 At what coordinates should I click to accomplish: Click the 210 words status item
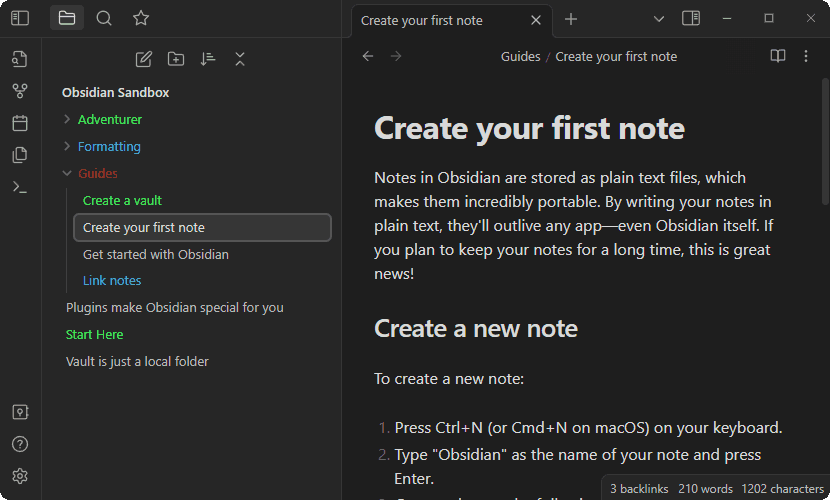click(705, 489)
